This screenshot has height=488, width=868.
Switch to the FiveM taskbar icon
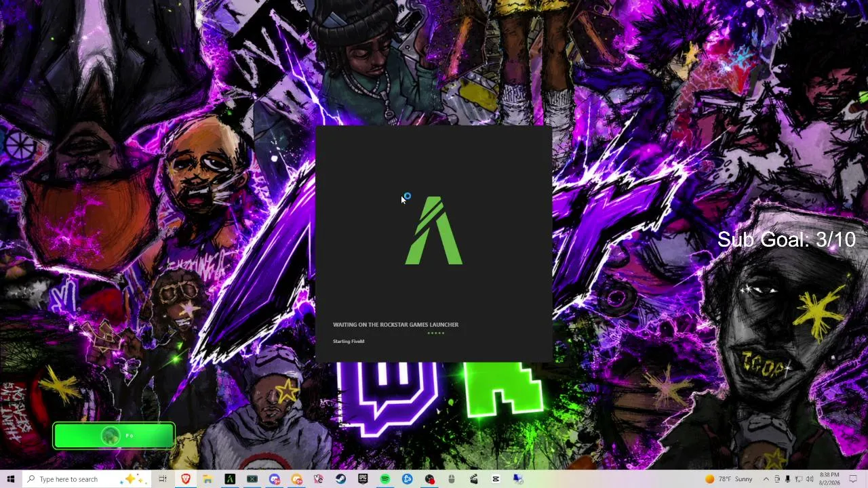point(230,479)
